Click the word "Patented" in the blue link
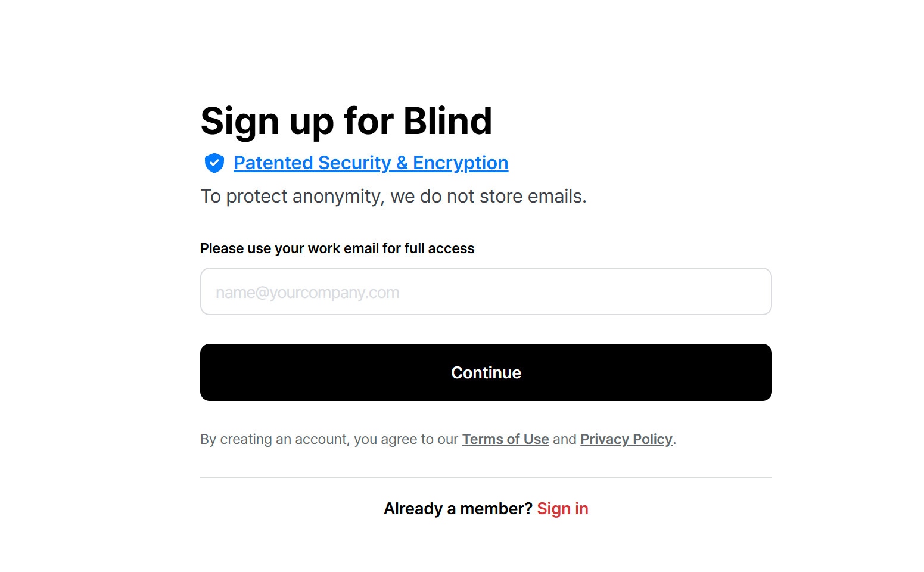 coord(273,163)
